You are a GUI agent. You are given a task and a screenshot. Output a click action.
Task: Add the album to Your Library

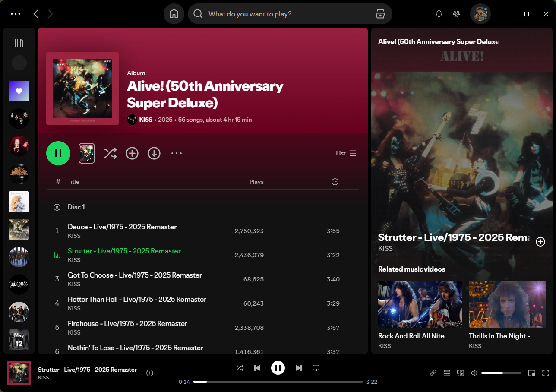(x=132, y=153)
